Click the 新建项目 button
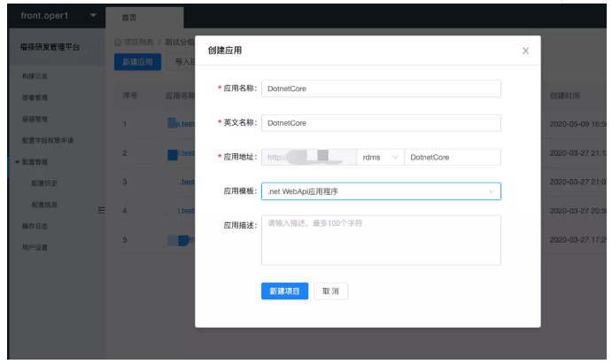612x364 pixels. click(284, 291)
